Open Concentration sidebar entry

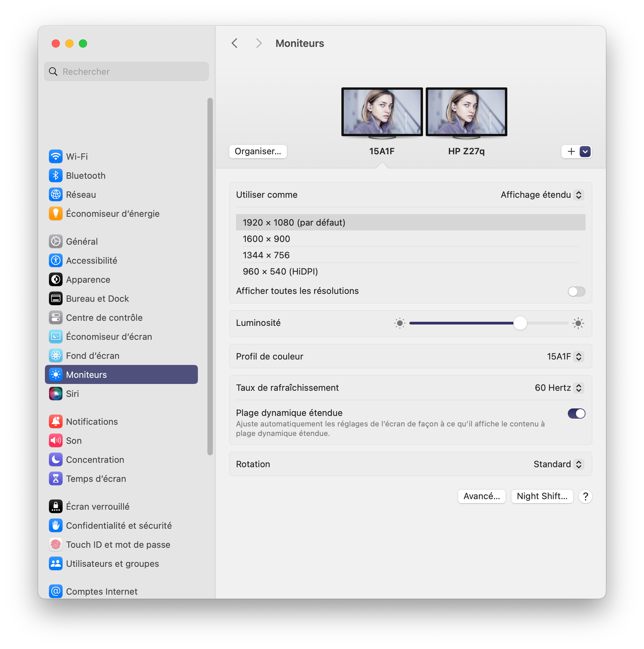pos(121,460)
